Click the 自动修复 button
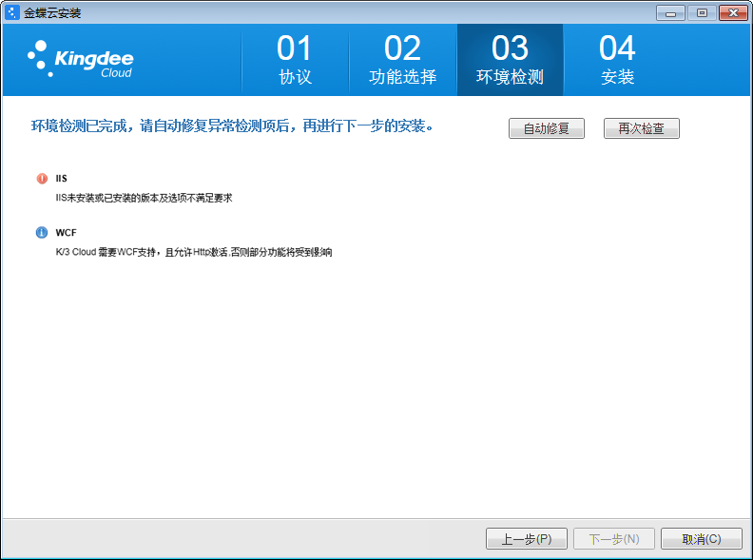 point(547,128)
